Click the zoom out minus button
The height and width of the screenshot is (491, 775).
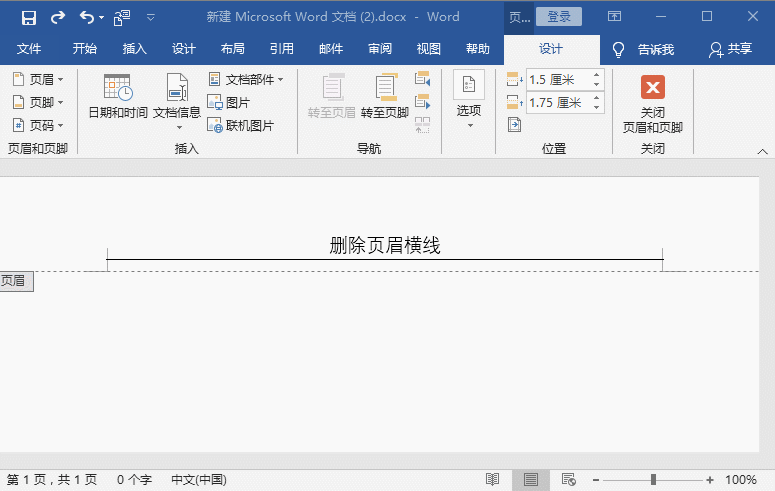[x=596, y=480]
